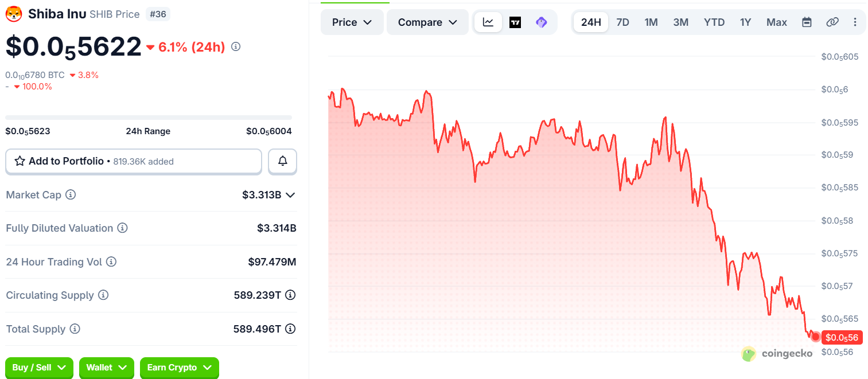Select the 3M time range tab

coord(680,22)
